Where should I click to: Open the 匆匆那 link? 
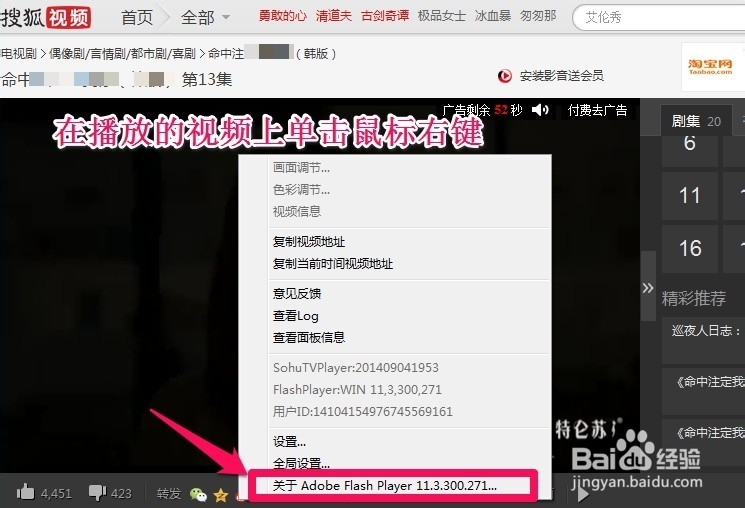pos(538,16)
